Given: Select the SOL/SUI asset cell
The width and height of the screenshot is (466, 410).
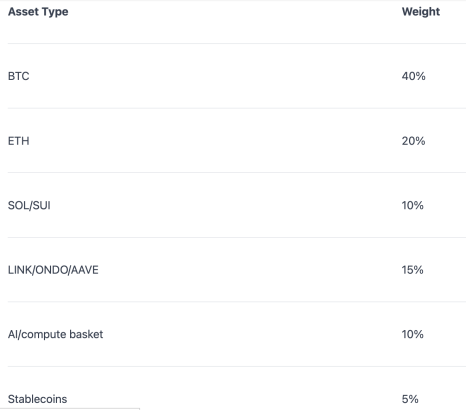Looking at the screenshot, I should tap(29, 205).
